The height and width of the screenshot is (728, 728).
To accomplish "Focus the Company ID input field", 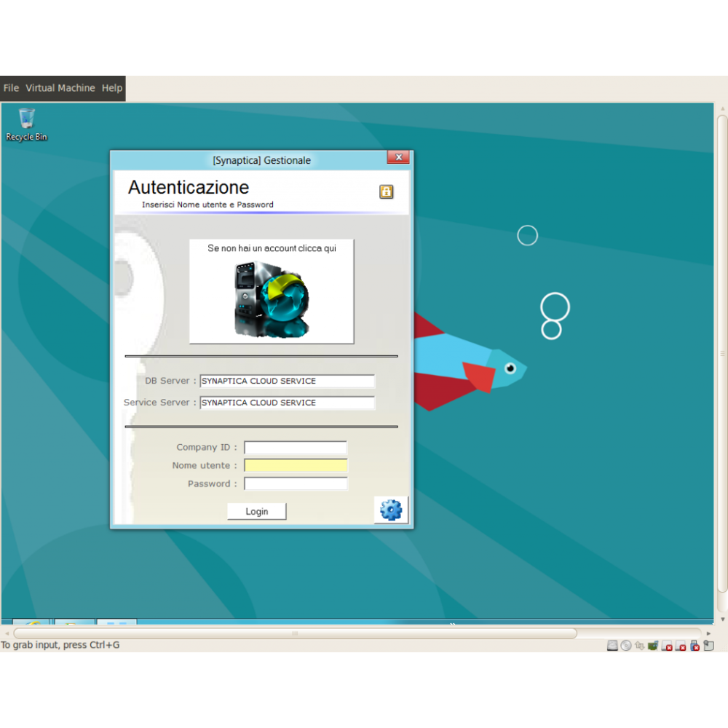I will [x=296, y=448].
